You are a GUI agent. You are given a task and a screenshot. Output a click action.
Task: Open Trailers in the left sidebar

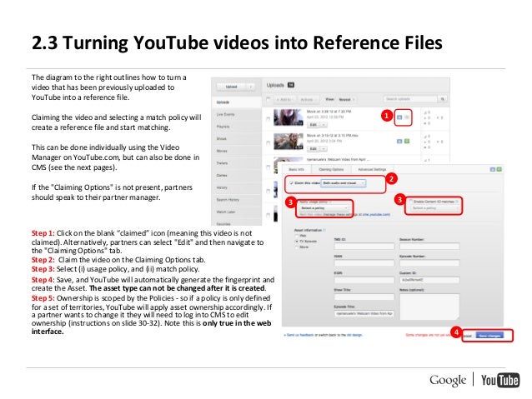tap(237, 163)
